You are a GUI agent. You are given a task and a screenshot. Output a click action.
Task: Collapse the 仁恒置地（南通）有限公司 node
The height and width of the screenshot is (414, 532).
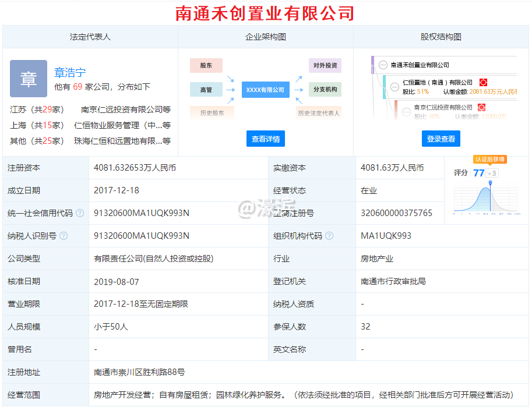click(x=394, y=86)
